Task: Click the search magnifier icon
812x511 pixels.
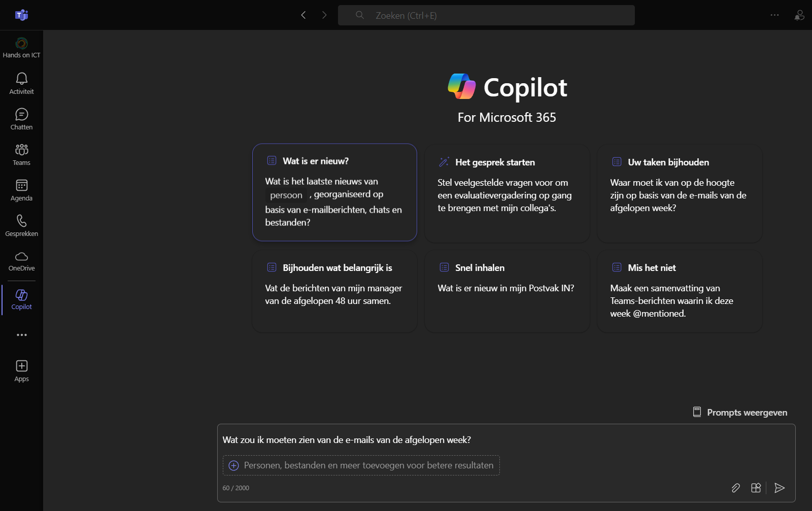Action: coord(360,15)
